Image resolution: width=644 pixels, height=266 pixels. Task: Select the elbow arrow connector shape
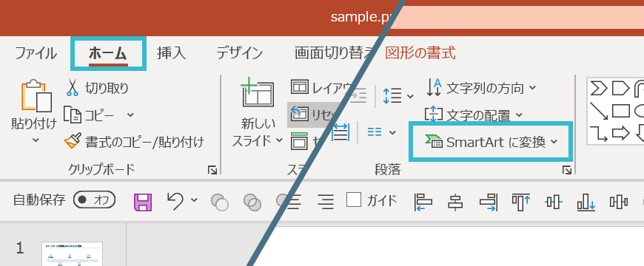tap(599, 134)
